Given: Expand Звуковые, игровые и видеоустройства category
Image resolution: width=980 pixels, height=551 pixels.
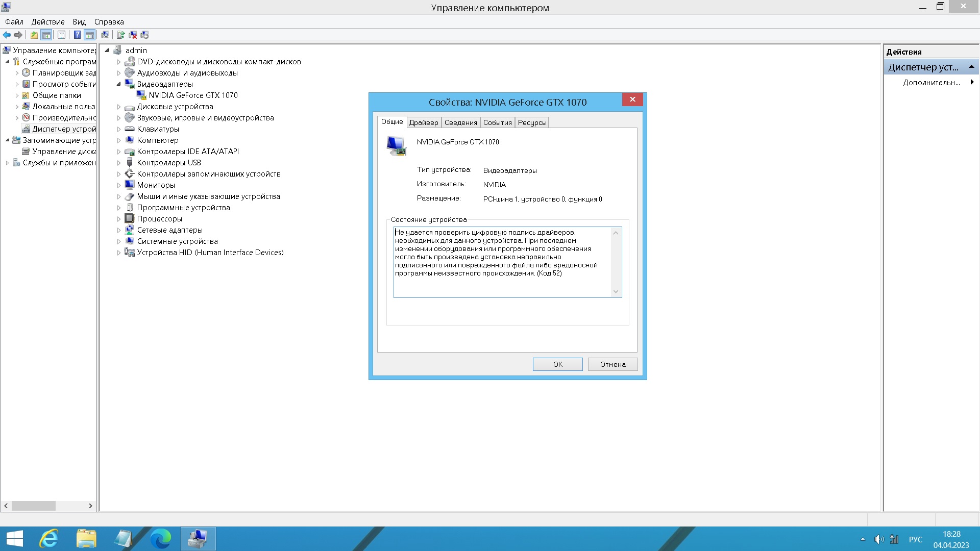Looking at the screenshot, I should [119, 118].
